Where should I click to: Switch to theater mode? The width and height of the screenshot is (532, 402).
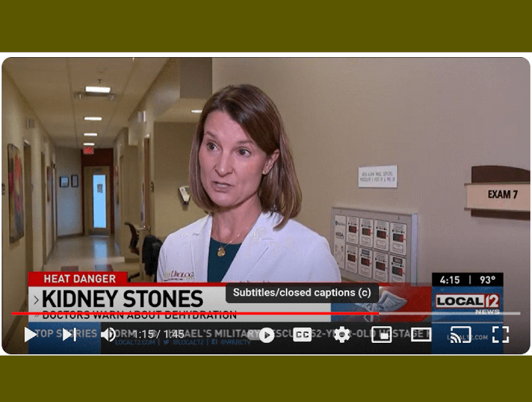click(x=421, y=335)
